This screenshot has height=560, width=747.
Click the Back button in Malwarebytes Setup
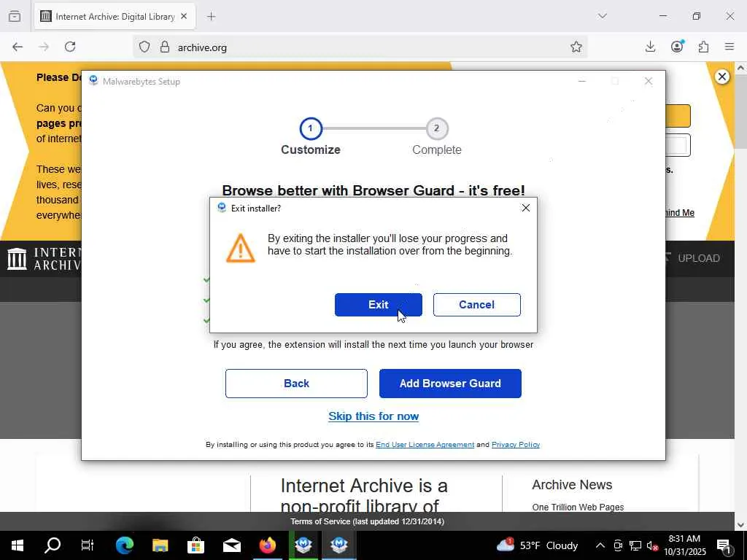(296, 384)
